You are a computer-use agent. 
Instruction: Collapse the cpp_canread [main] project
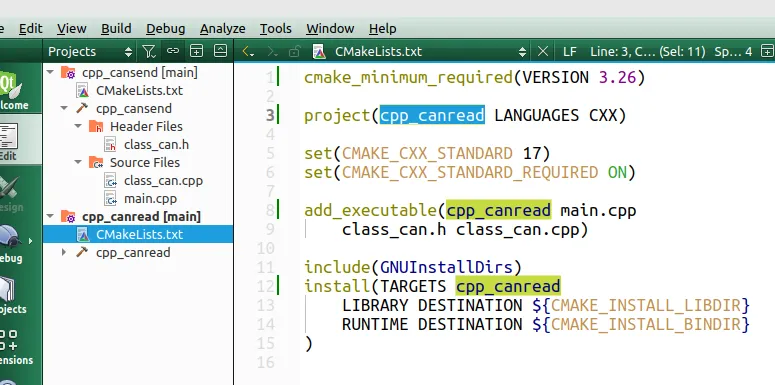pyautogui.click(x=50, y=216)
